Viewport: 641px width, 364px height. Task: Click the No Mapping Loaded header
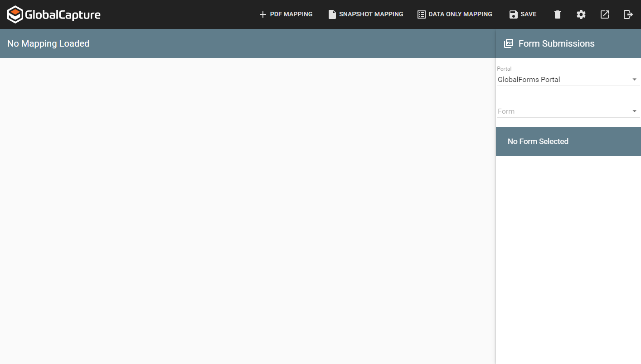pyautogui.click(x=49, y=43)
